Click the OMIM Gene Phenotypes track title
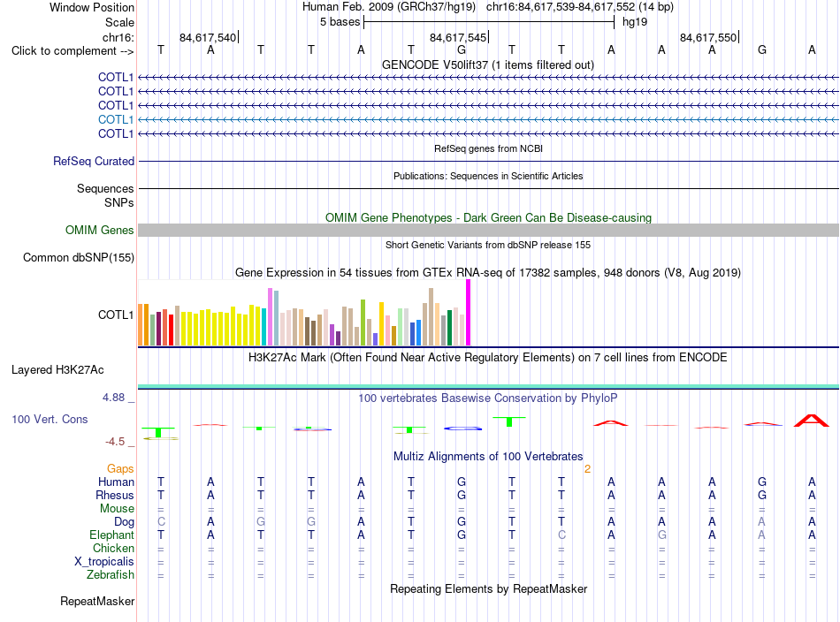 coord(488,218)
